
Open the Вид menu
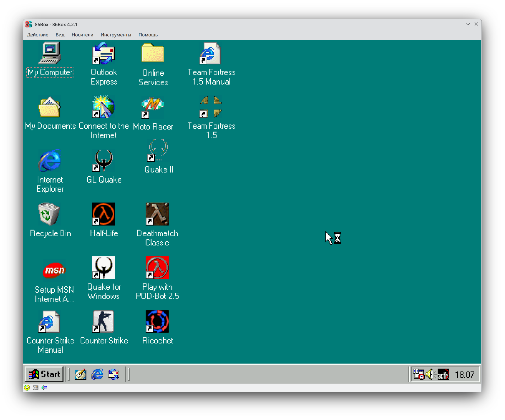(60, 35)
